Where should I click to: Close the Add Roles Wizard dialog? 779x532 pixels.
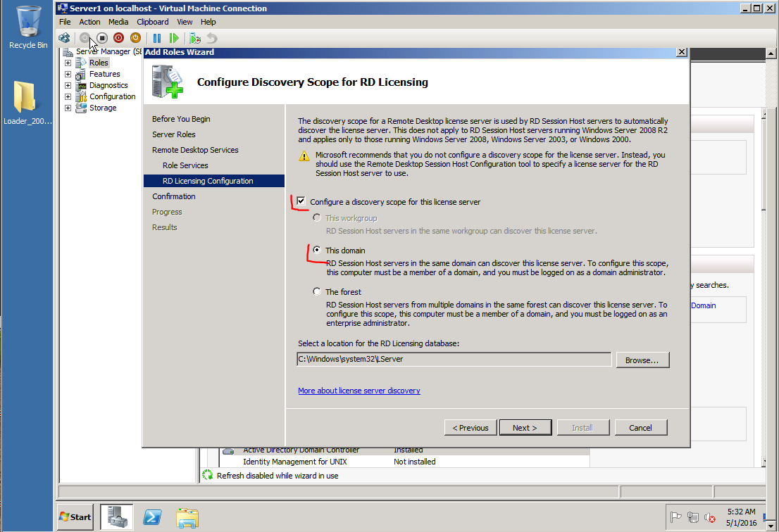point(682,52)
